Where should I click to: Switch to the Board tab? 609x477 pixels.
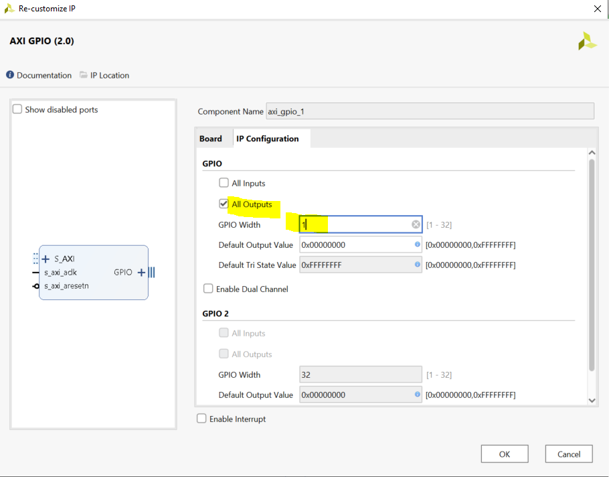pos(211,139)
